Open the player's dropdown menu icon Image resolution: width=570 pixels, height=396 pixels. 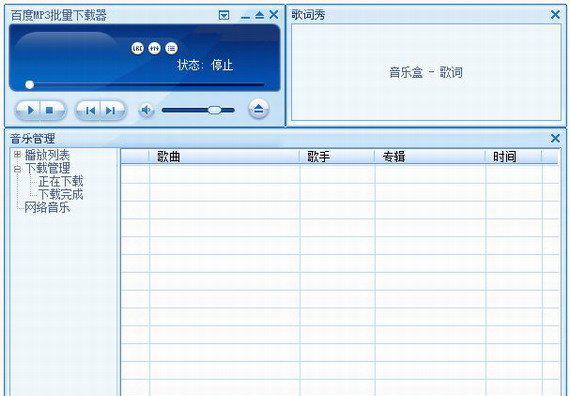point(224,15)
